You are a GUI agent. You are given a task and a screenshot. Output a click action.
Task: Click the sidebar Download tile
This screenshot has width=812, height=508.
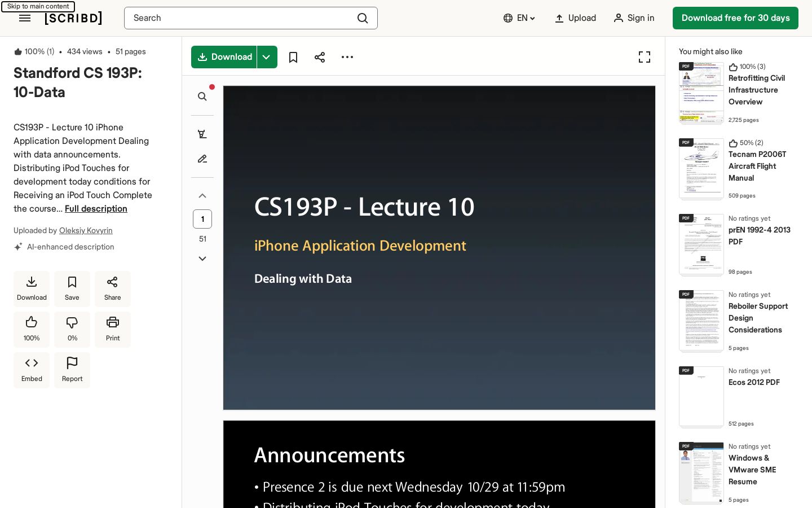[x=32, y=289]
